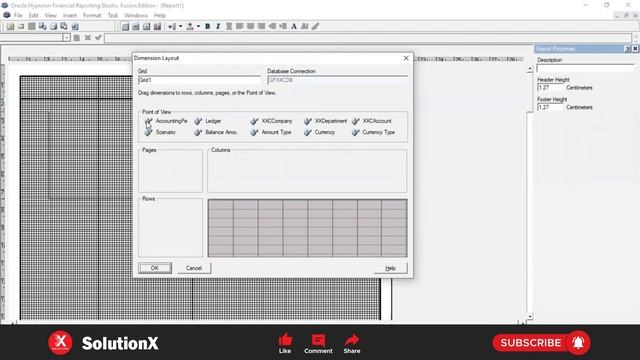Toggle Italic formatting
Image resolution: width=640 pixels, height=360 pixels.
[x=218, y=27]
